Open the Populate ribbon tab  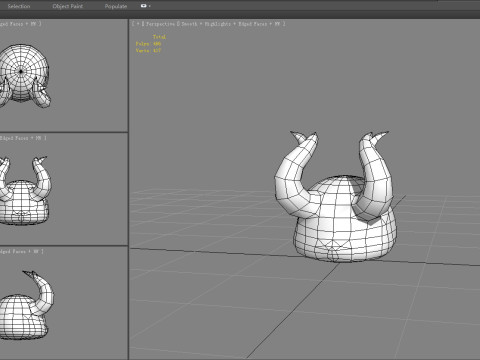(116, 6)
